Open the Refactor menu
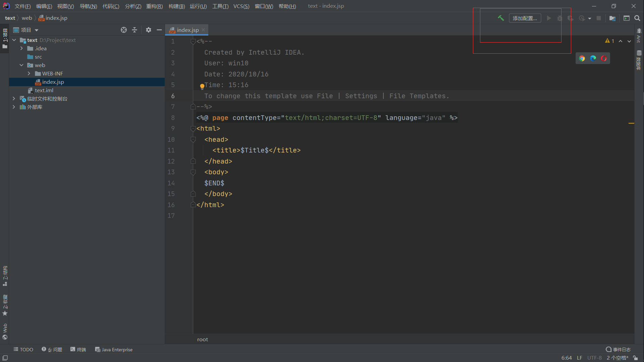644x362 pixels. (x=154, y=6)
